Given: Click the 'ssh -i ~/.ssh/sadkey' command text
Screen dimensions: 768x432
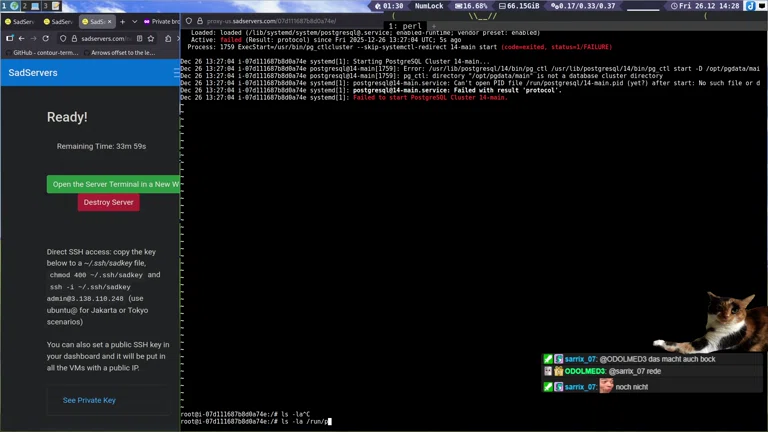Looking at the screenshot, I should [x=90, y=287].
